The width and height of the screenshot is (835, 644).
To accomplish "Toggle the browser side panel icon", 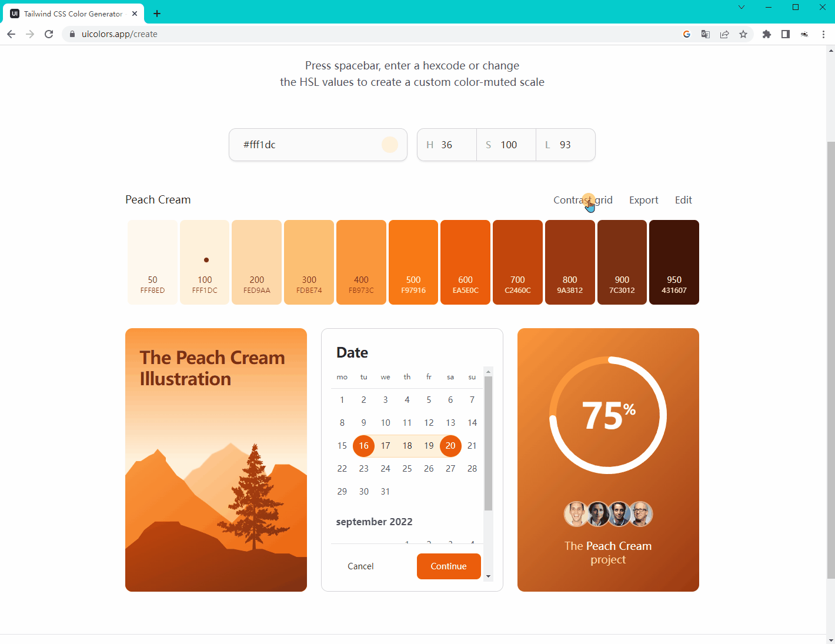I will click(785, 34).
